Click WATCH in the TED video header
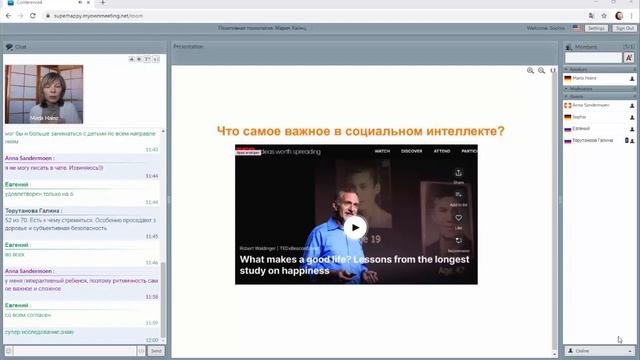This screenshot has width=640, height=360. point(382,151)
